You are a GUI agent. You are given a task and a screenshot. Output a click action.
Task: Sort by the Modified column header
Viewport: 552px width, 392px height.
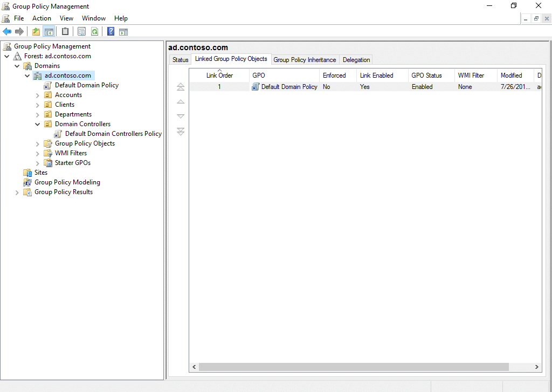(515, 75)
